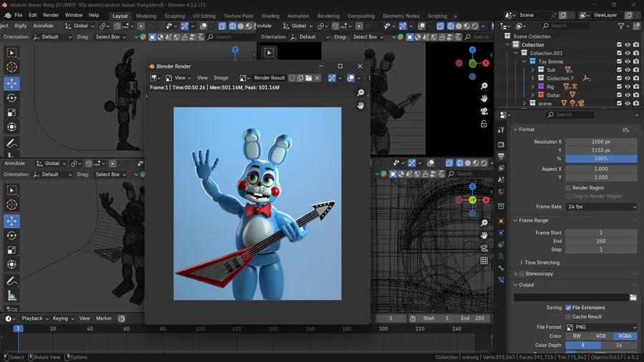644x362 pixels.
Task: Open the Image menu in render window
Action: click(x=221, y=78)
